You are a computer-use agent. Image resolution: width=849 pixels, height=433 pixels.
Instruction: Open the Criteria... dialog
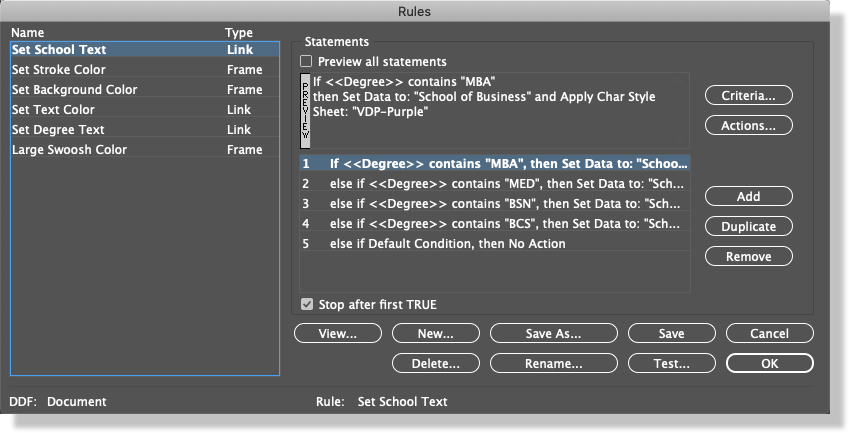(x=748, y=96)
